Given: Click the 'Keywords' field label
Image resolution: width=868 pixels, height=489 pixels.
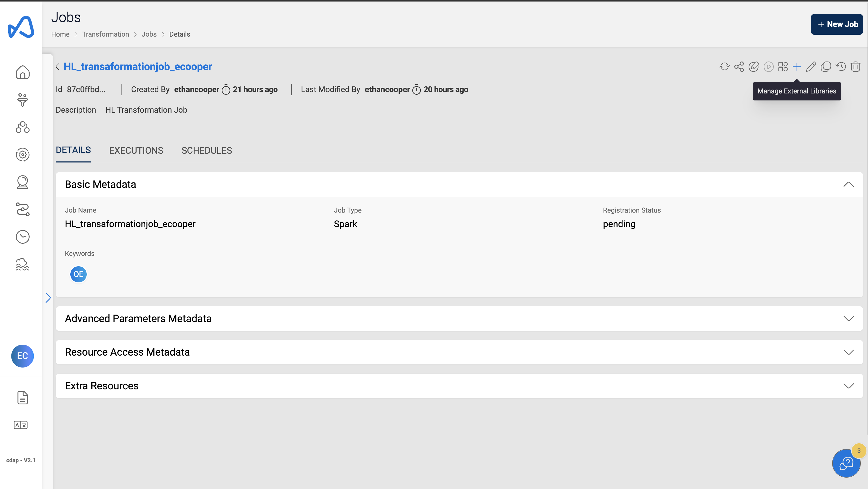Looking at the screenshot, I should (x=79, y=254).
